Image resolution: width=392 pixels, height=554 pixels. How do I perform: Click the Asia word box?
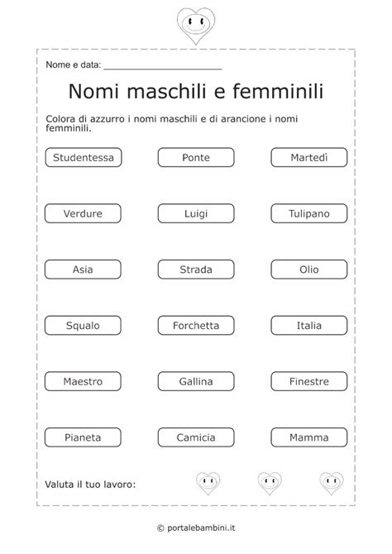click(x=83, y=270)
